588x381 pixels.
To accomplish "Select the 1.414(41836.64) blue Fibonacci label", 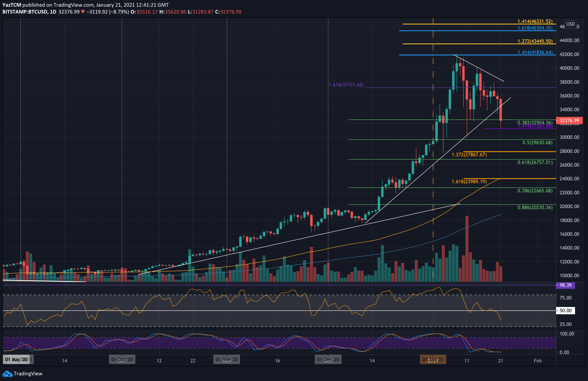I will click(x=535, y=52).
